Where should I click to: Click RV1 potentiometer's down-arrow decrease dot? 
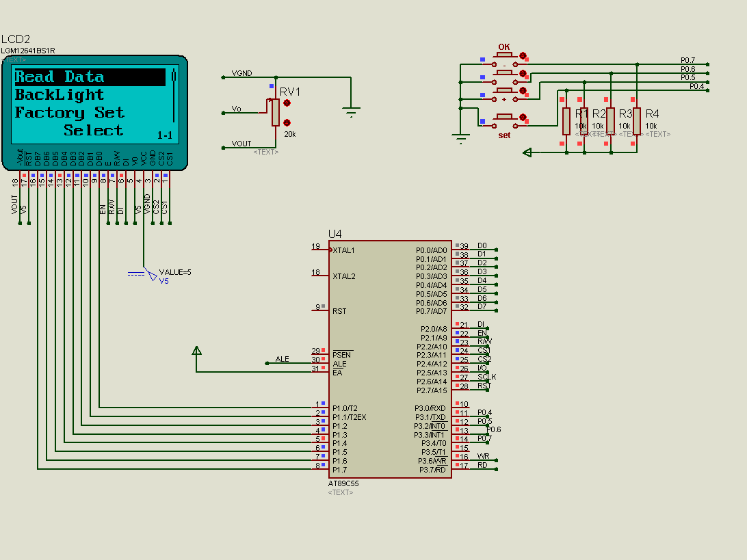click(x=287, y=122)
